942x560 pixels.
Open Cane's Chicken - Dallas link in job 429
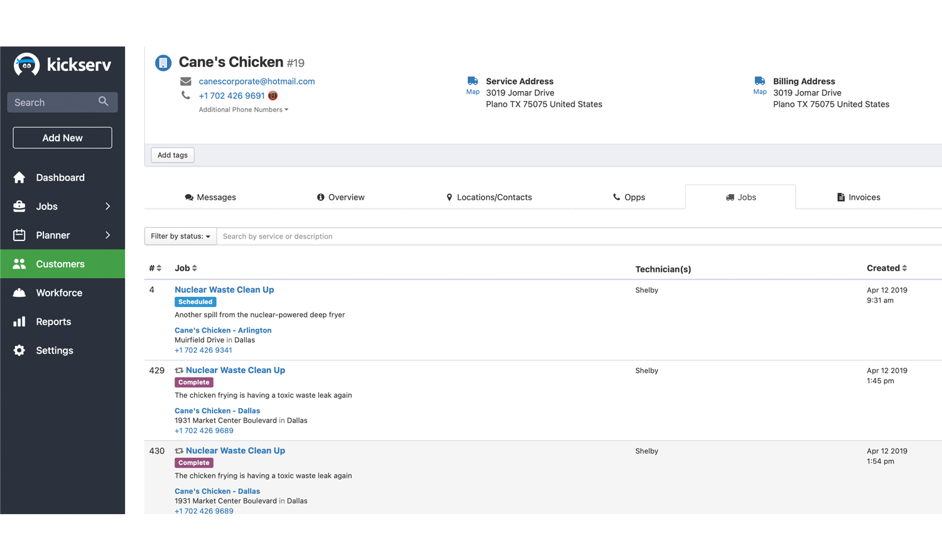pyautogui.click(x=217, y=411)
